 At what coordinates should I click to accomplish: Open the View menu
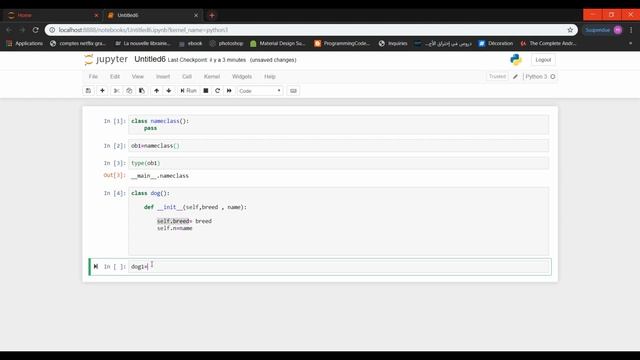point(138,76)
